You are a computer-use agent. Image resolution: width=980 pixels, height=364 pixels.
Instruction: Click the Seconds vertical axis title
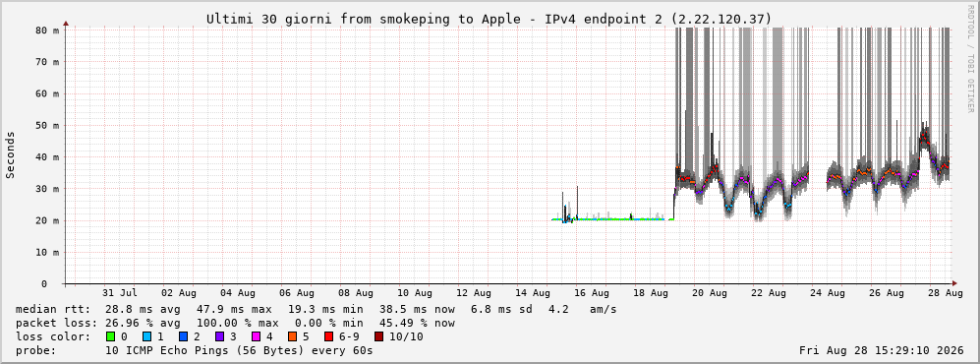pos(11,155)
